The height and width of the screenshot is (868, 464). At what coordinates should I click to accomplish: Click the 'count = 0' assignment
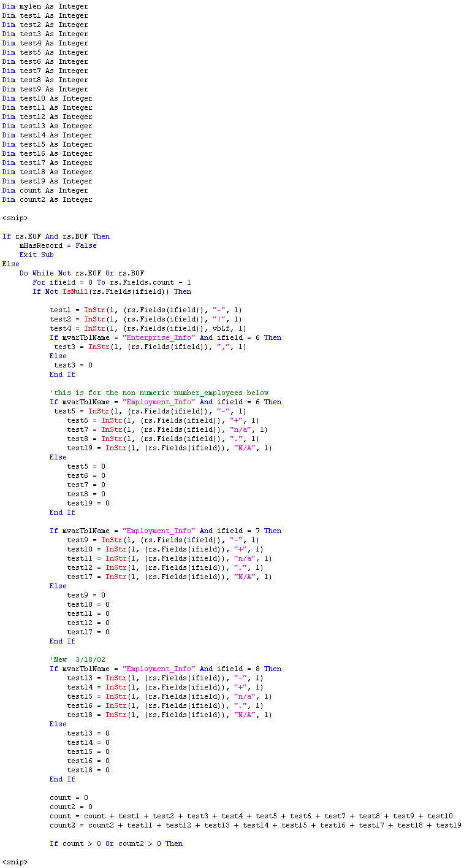[x=69, y=797]
